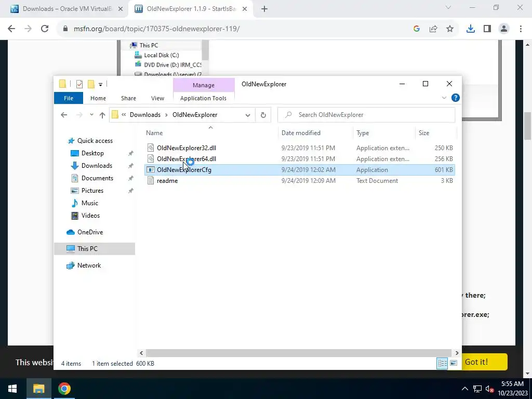Click the File Explorer taskbar icon

[x=38, y=389]
